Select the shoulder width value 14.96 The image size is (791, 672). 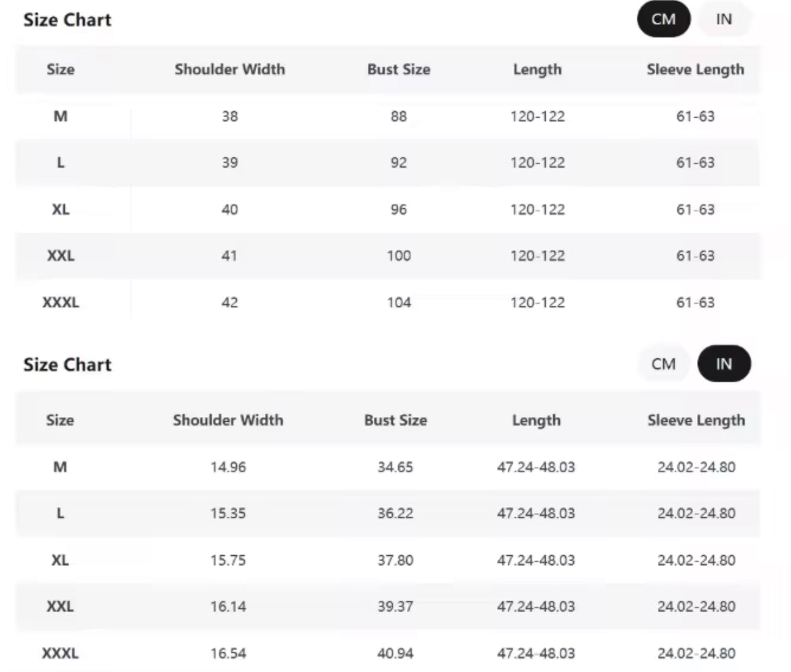coord(228,466)
